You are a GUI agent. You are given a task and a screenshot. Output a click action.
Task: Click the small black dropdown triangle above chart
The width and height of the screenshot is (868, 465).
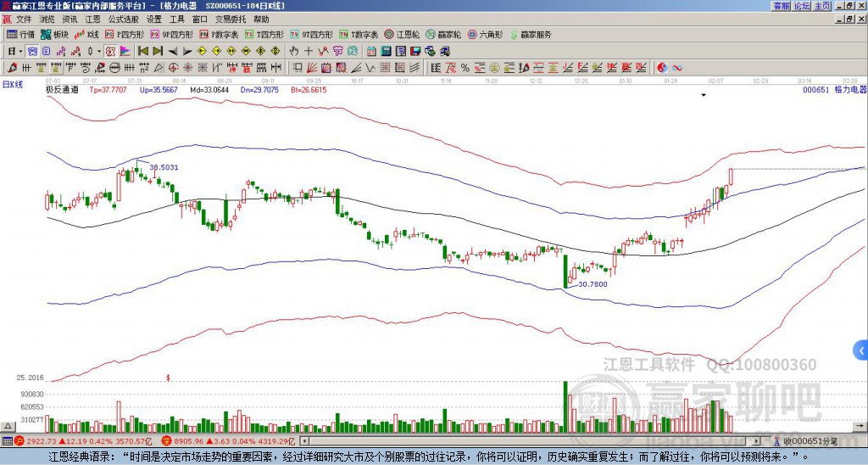[x=704, y=95]
